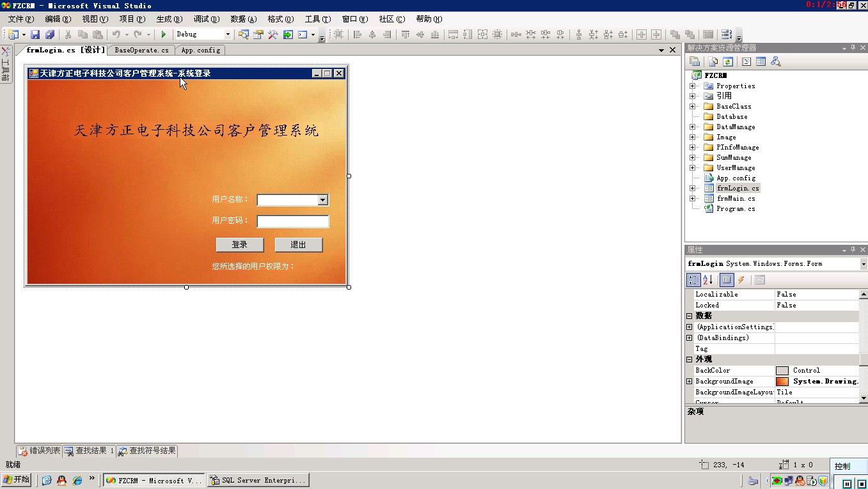Click Show All Files icon in Solution Explorer

[713, 62]
